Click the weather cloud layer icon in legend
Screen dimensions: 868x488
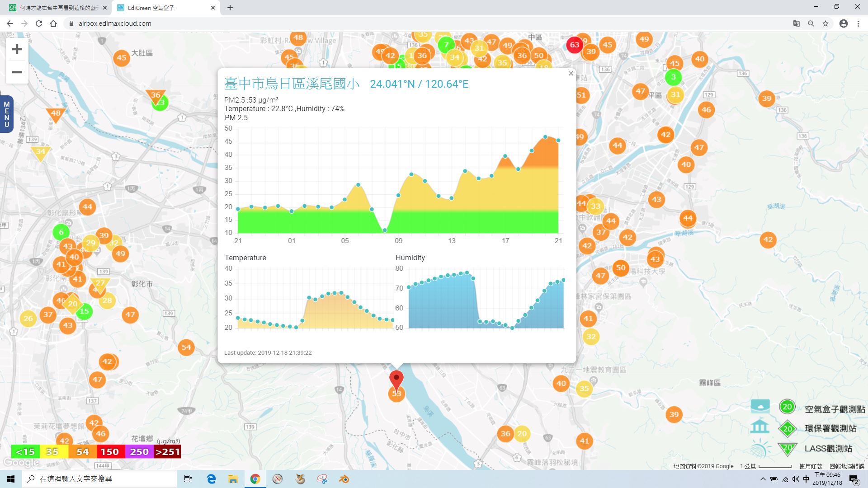pyautogui.click(x=760, y=406)
